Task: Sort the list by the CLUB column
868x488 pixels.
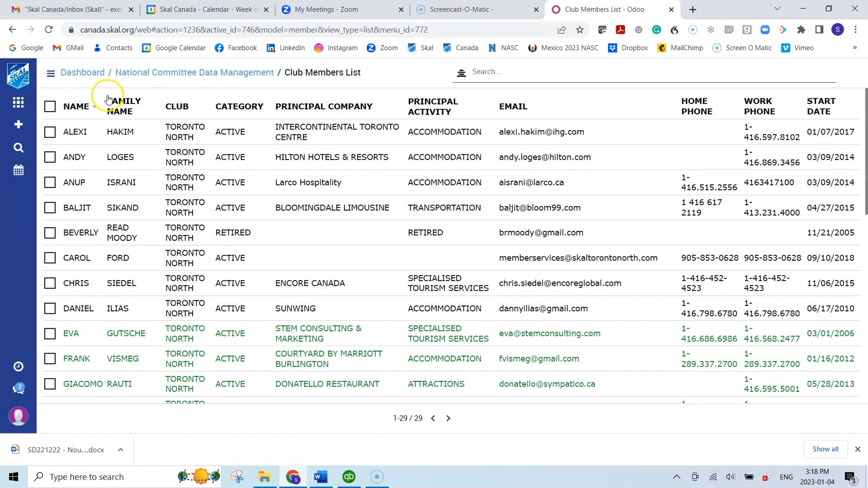Action: click(x=177, y=106)
